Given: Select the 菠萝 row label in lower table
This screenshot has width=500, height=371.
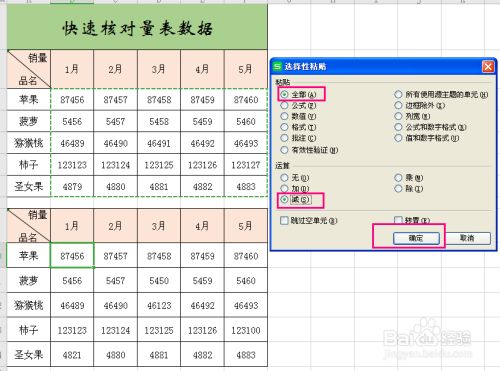Looking at the screenshot, I should (x=29, y=280).
